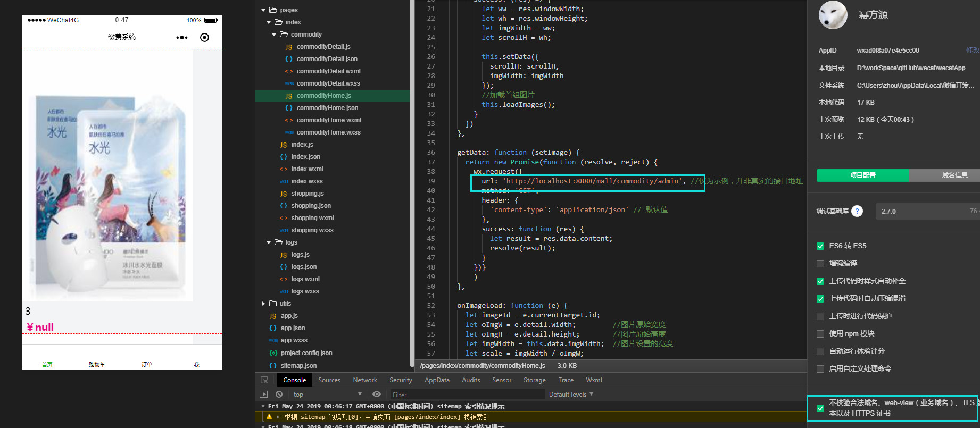Open the simulator three-dot menu
Screen dimensions: 980x428
point(182,37)
